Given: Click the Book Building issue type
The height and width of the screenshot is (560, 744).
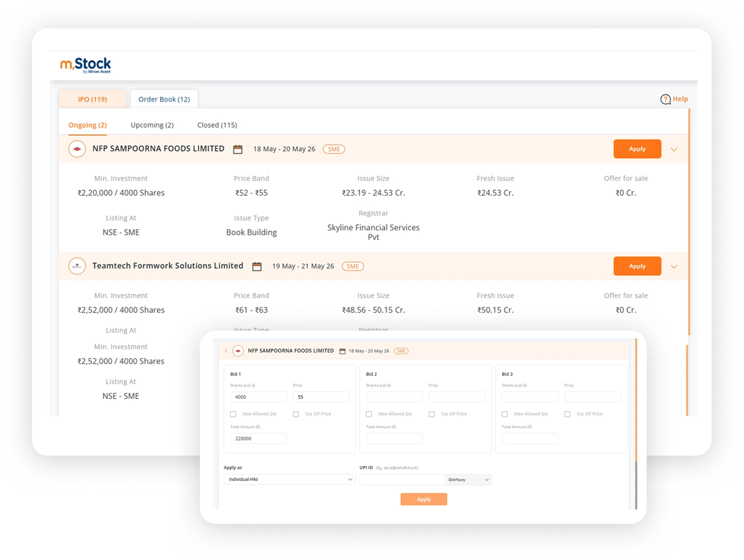Looking at the screenshot, I should pos(251,232).
